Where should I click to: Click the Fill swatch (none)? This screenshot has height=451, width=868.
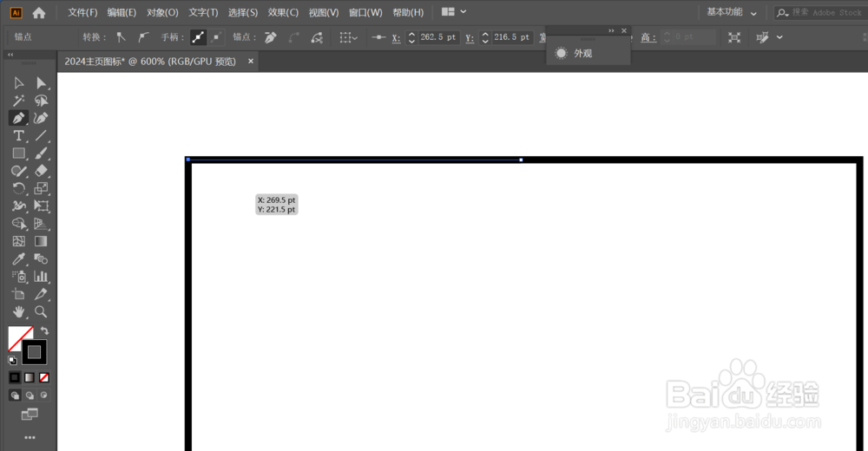(16, 334)
